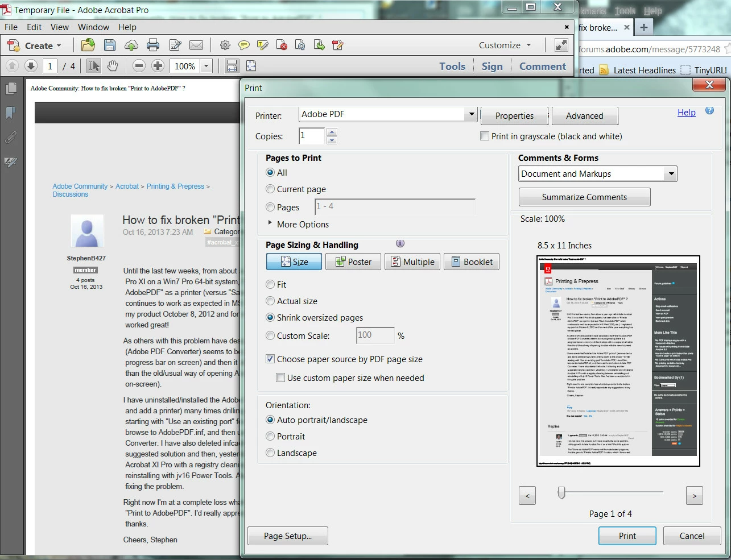The width and height of the screenshot is (731, 560).
Task: Open the Window menu
Action: pyautogui.click(x=93, y=27)
